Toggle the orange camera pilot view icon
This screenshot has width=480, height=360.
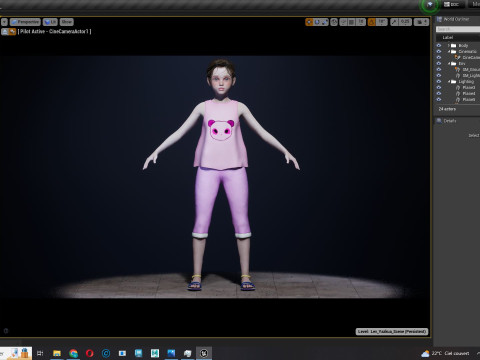[x=12, y=32]
